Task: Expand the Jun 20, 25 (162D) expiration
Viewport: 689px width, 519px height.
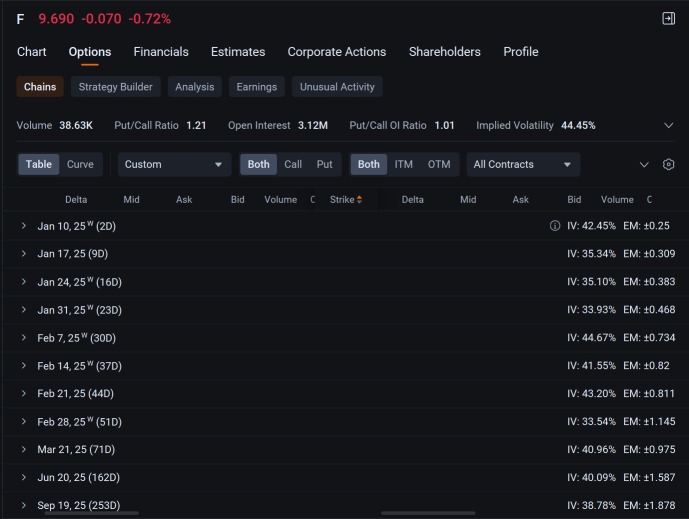Action: click(x=24, y=477)
